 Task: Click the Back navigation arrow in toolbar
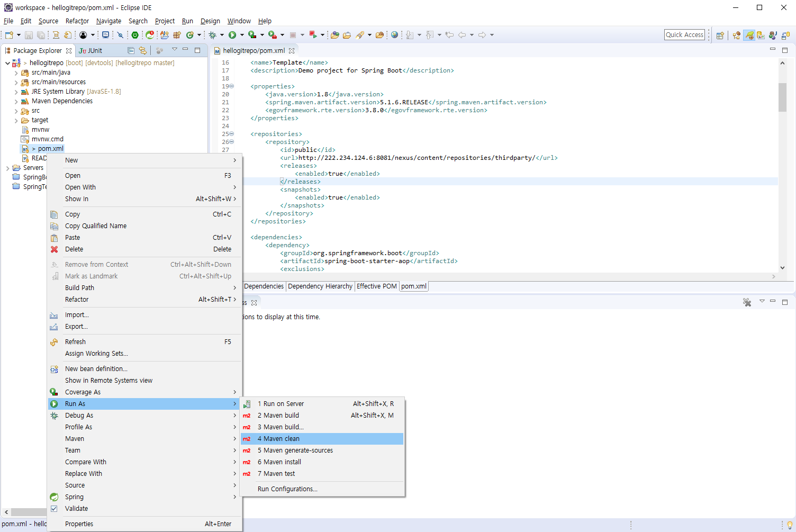[462, 35]
